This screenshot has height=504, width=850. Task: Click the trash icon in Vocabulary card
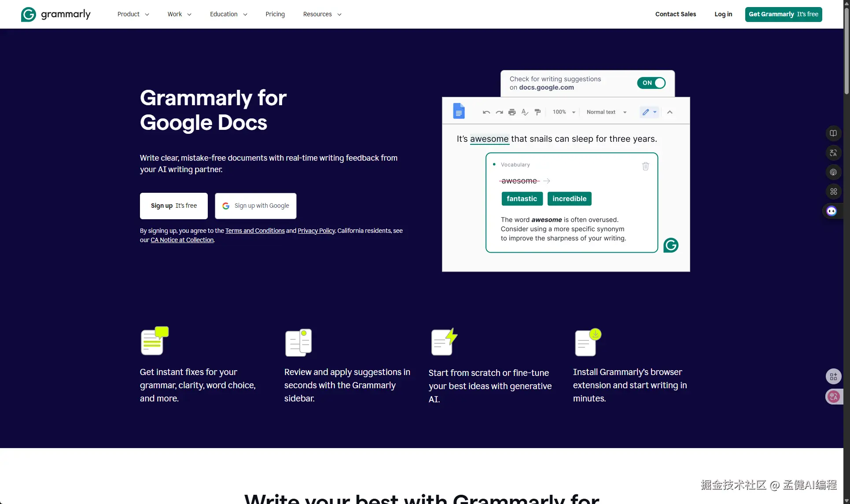pos(645,166)
